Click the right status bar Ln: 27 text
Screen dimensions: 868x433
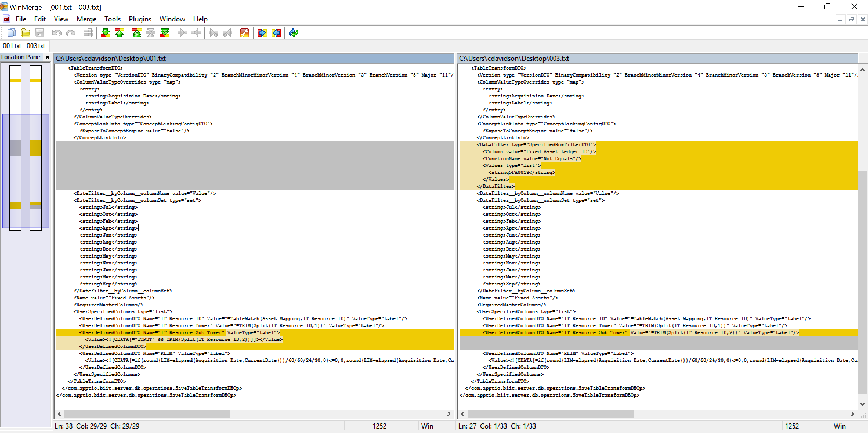coord(467,426)
